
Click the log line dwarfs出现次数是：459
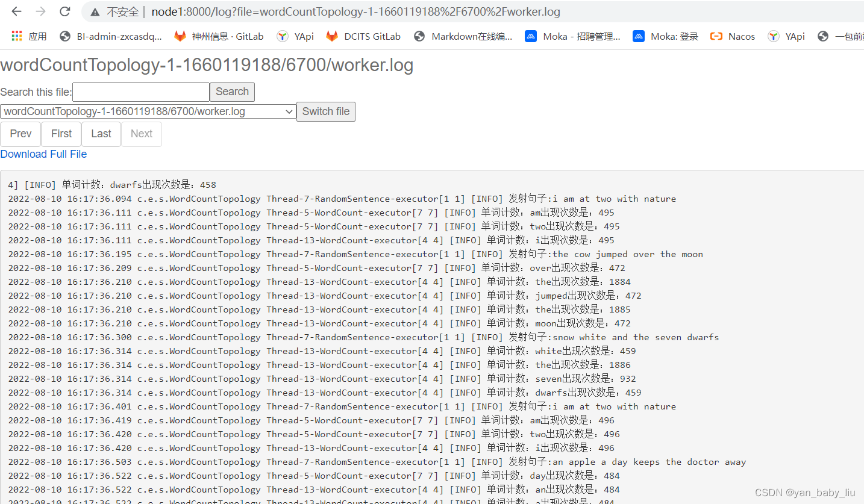tap(325, 393)
